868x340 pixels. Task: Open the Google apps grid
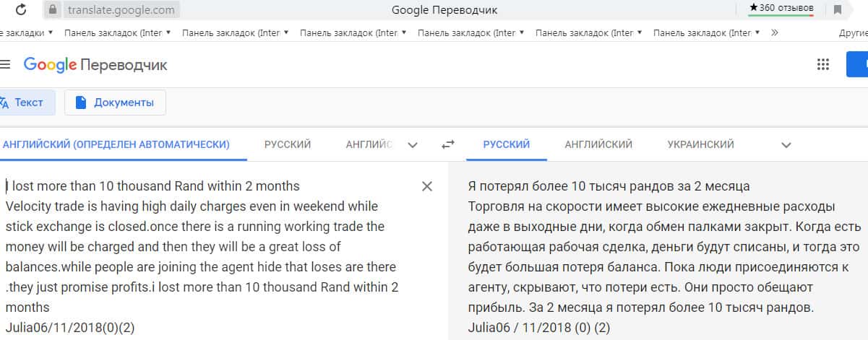tap(822, 64)
